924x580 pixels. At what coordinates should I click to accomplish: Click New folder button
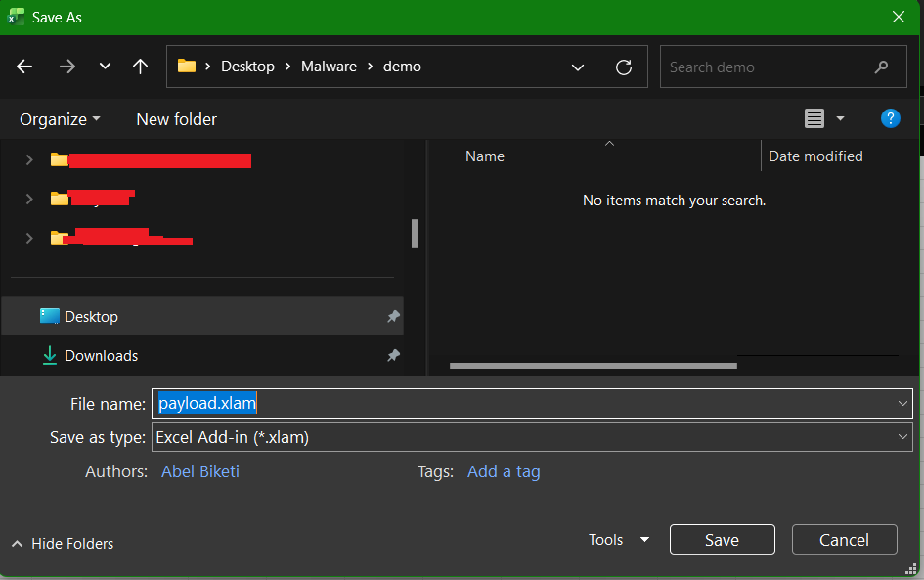pyautogui.click(x=176, y=119)
